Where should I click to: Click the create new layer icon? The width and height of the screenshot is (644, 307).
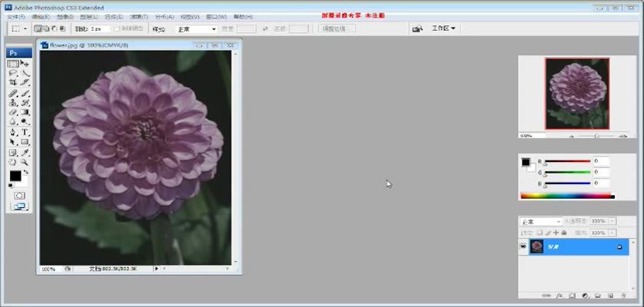(x=609, y=294)
